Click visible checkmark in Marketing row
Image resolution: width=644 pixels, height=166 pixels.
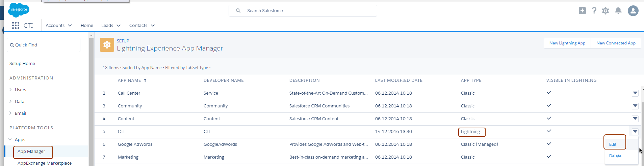[549, 157]
